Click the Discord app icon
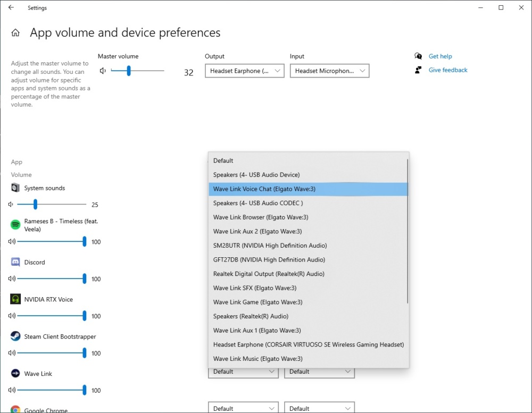This screenshot has height=413, width=532. tap(15, 262)
